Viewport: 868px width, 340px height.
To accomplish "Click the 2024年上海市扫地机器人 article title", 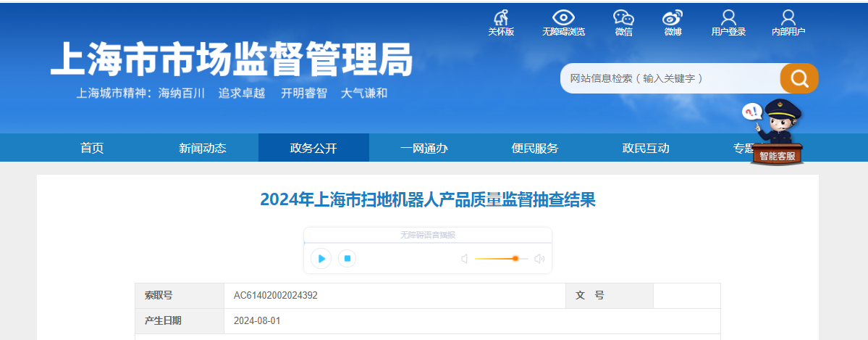I will point(428,199).
